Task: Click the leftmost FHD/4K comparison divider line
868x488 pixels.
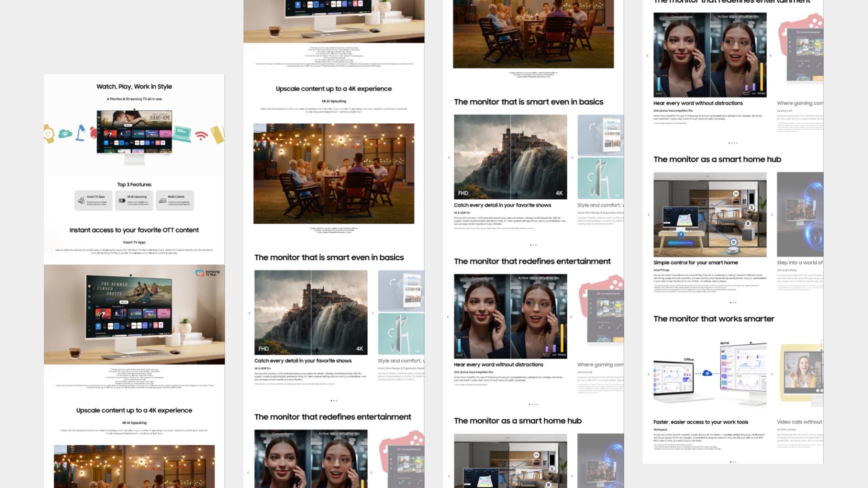Action: tap(311, 312)
